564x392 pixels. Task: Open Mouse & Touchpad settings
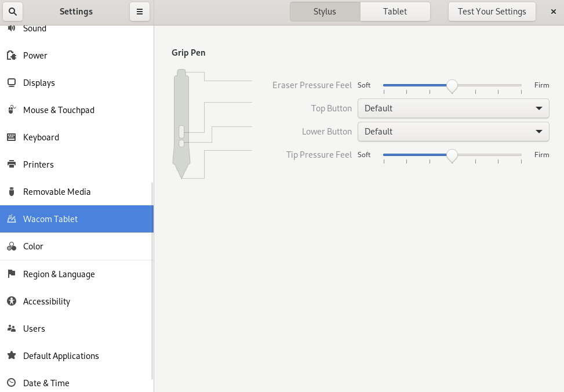coord(59,110)
